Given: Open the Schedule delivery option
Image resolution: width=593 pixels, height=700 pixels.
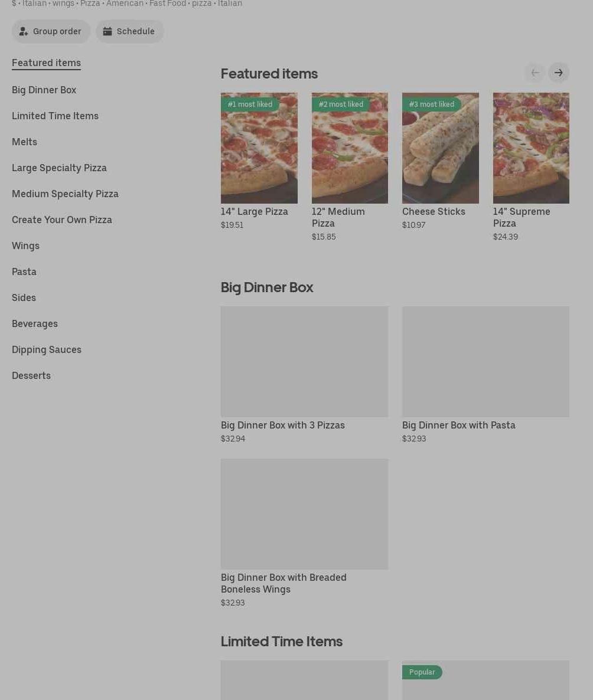Looking at the screenshot, I should 129,31.
